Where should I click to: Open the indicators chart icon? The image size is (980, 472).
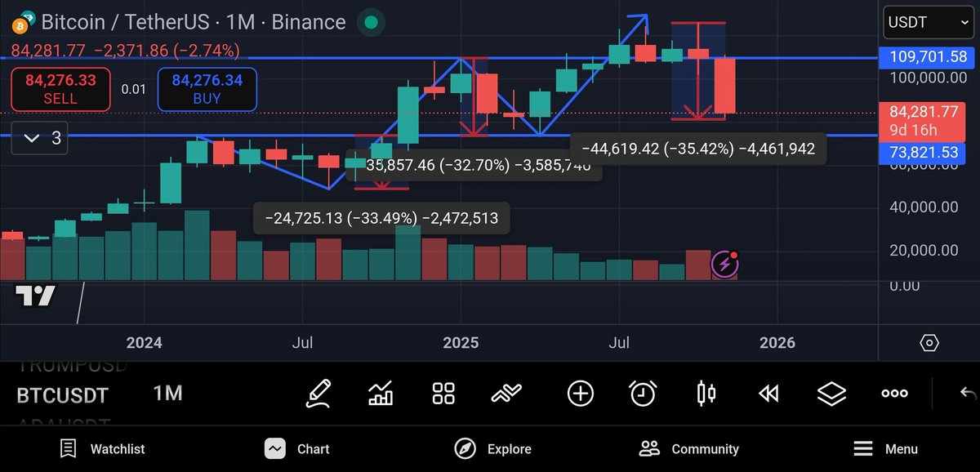[x=381, y=394]
